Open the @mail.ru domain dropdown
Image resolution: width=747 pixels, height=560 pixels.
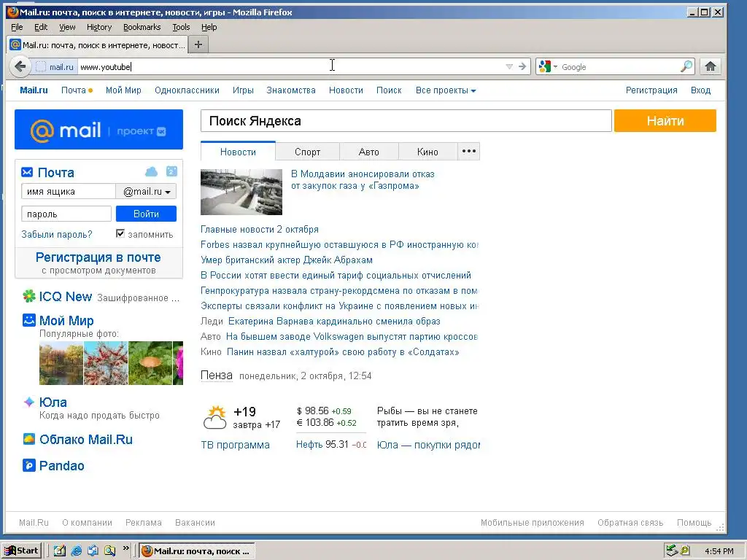(146, 192)
